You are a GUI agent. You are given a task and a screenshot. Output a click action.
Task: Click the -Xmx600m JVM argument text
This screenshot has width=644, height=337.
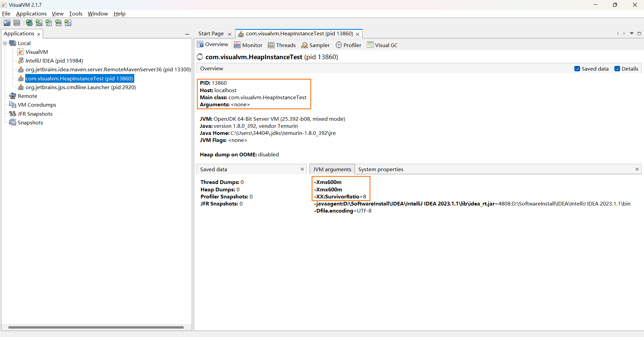point(328,189)
